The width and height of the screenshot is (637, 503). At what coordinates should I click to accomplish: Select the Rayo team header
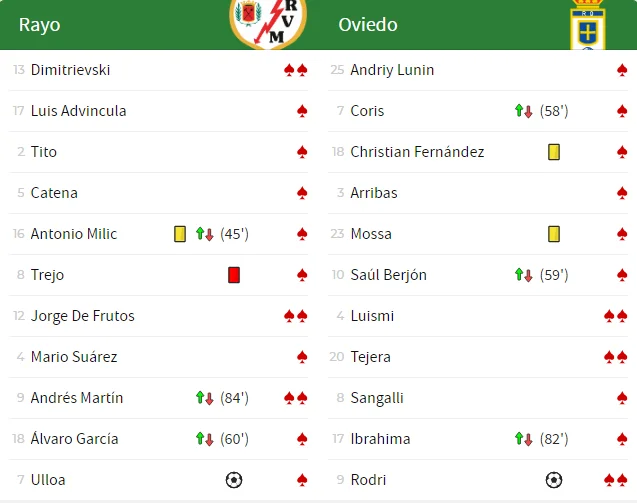[40, 25]
